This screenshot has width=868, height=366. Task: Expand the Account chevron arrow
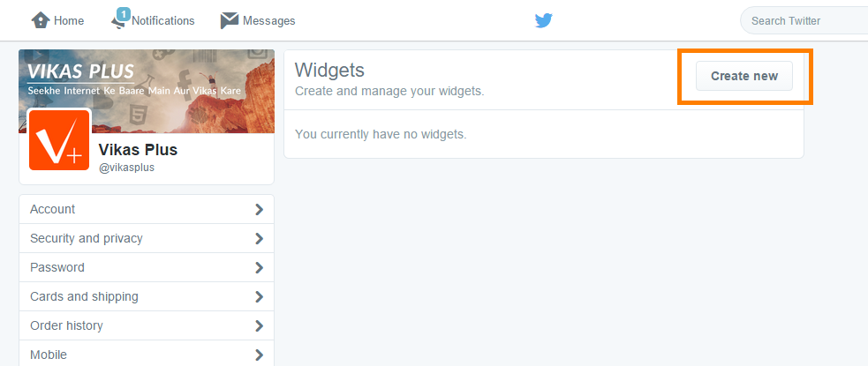[x=259, y=210]
